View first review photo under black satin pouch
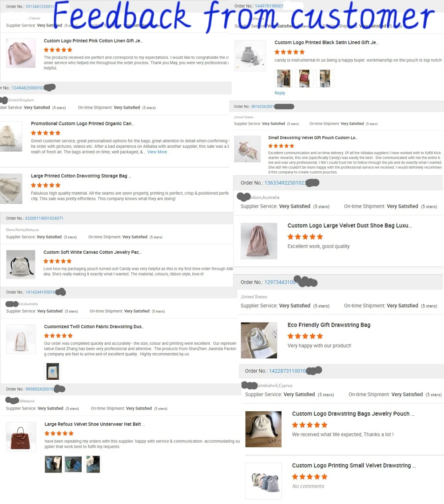 [283, 79]
